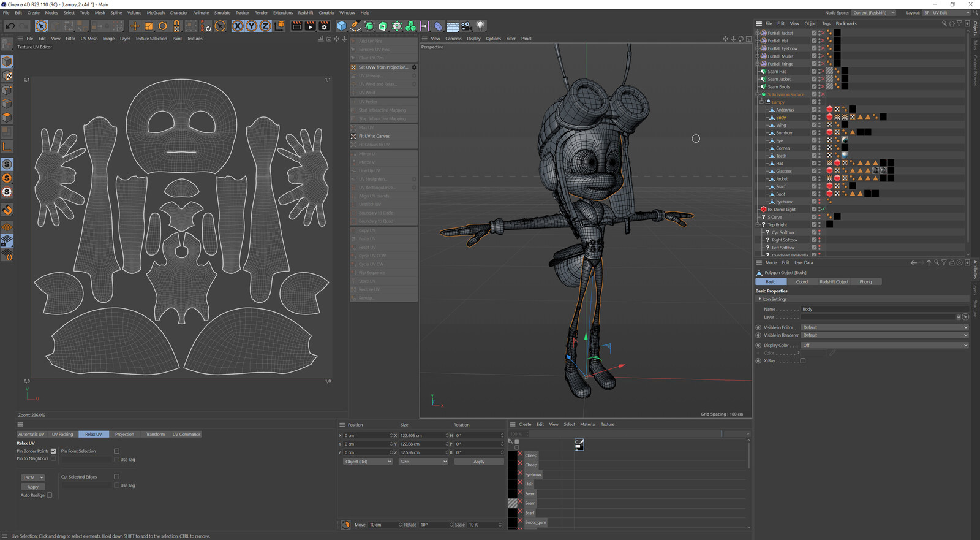Select the Jacket object in tree
This screenshot has width=980, height=540.
[x=782, y=179]
